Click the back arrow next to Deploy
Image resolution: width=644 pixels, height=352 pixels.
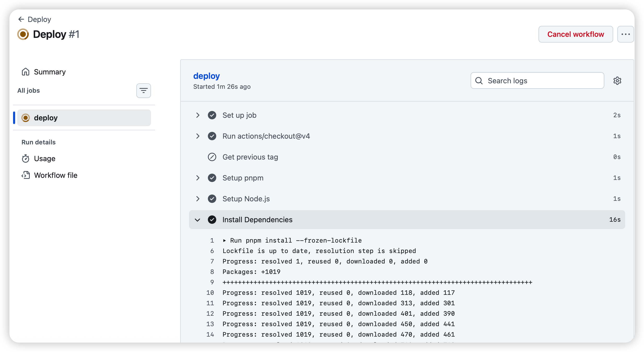point(21,19)
